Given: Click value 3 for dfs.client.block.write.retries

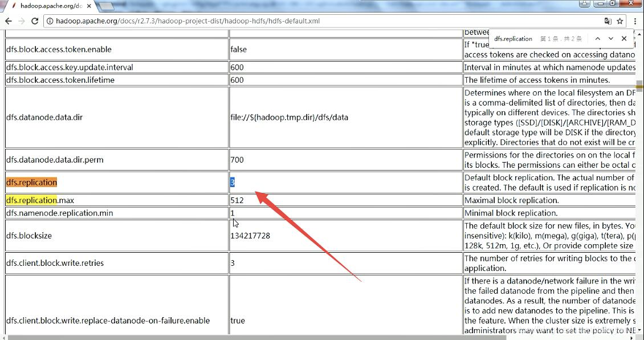Looking at the screenshot, I should pos(233,263).
